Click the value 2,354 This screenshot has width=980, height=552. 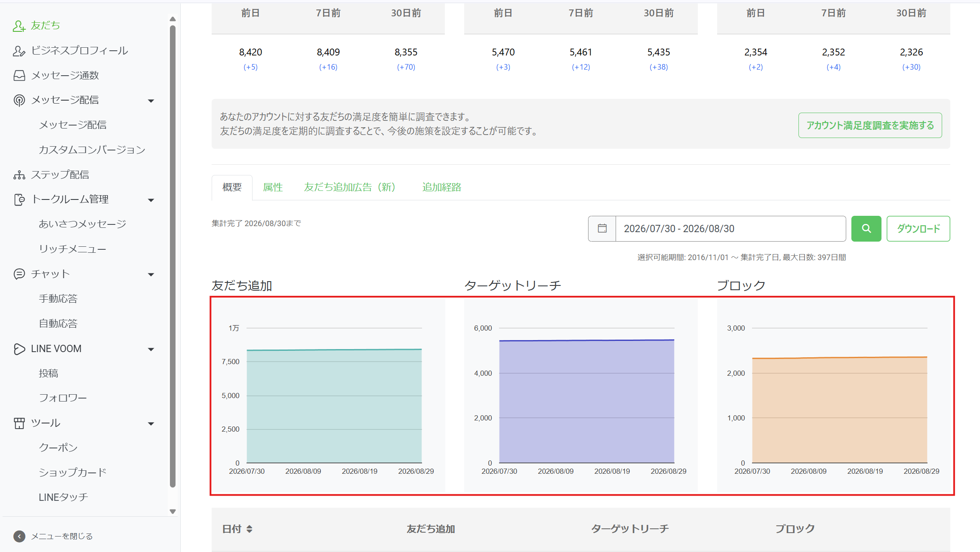pyautogui.click(x=755, y=52)
